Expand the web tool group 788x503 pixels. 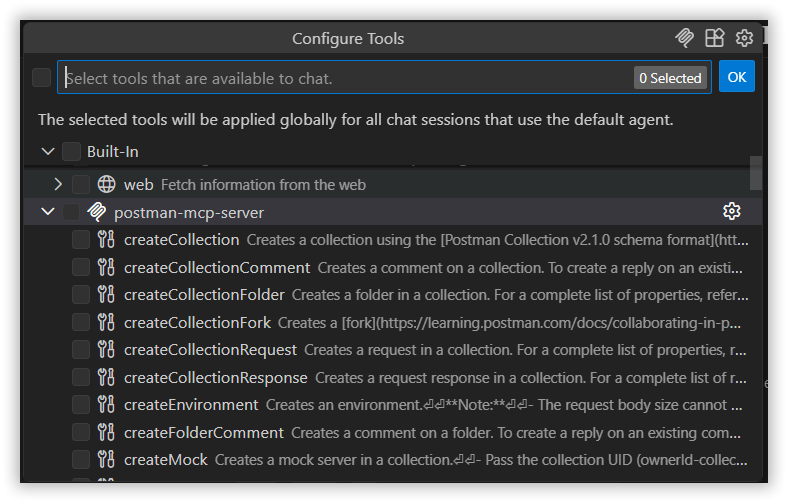(x=58, y=184)
